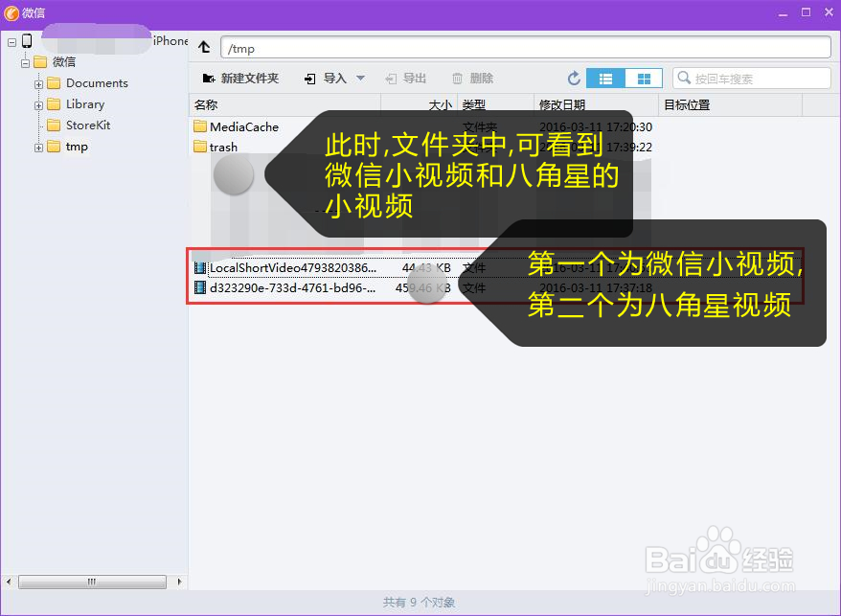
Task: Click the trash folder icon
Action: [x=200, y=146]
